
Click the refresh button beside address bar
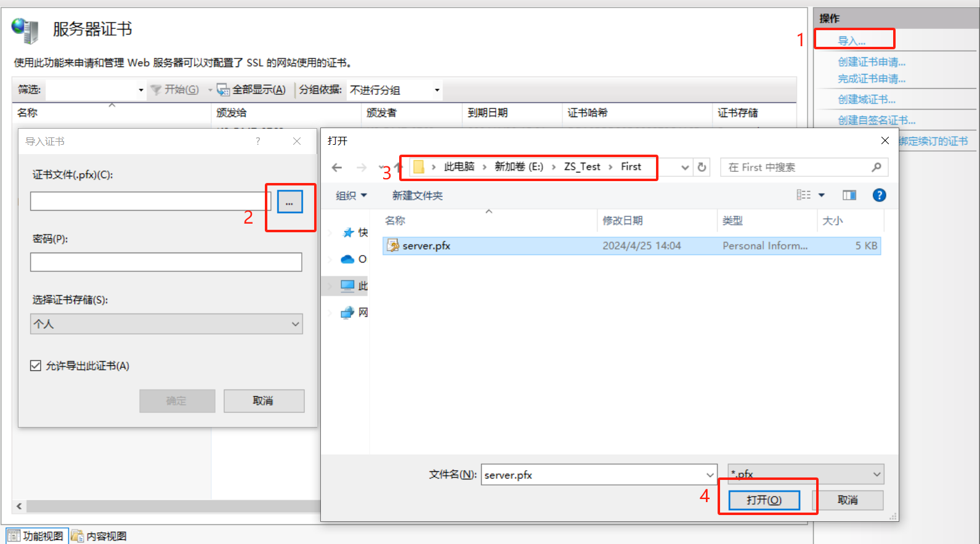point(702,167)
